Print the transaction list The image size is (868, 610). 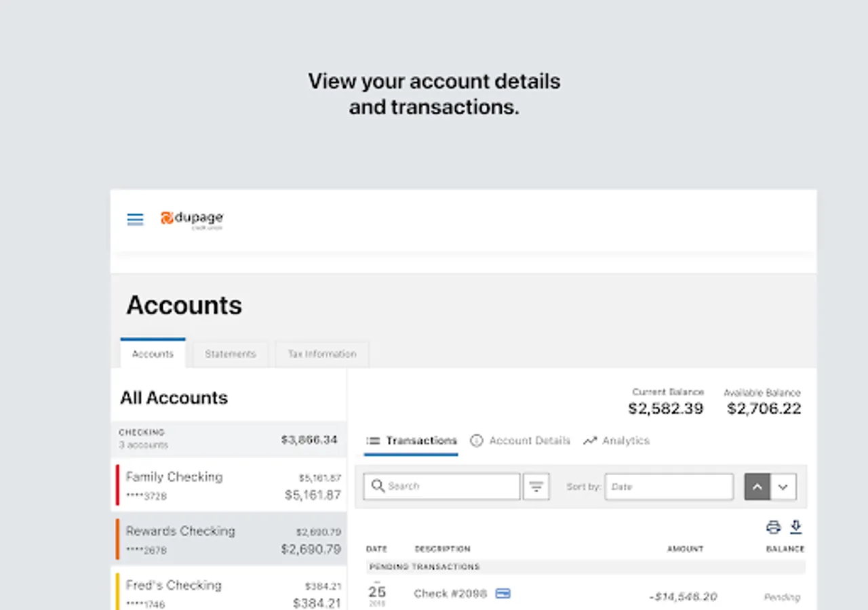coord(773,527)
